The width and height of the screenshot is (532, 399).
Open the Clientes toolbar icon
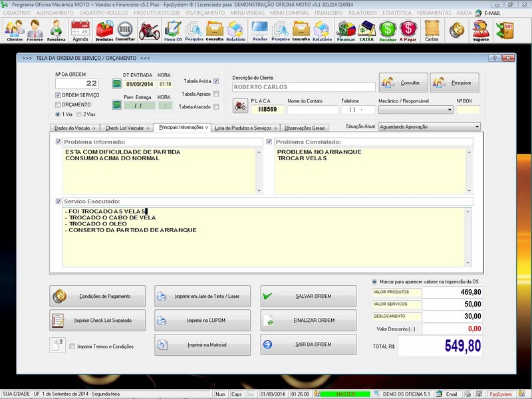click(15, 30)
